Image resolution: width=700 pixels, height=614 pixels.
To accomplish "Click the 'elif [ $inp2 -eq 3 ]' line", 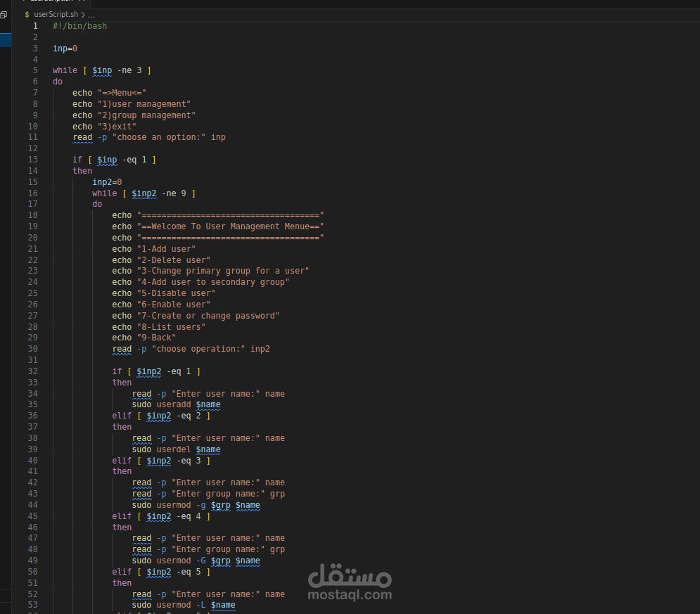I will [161, 461].
